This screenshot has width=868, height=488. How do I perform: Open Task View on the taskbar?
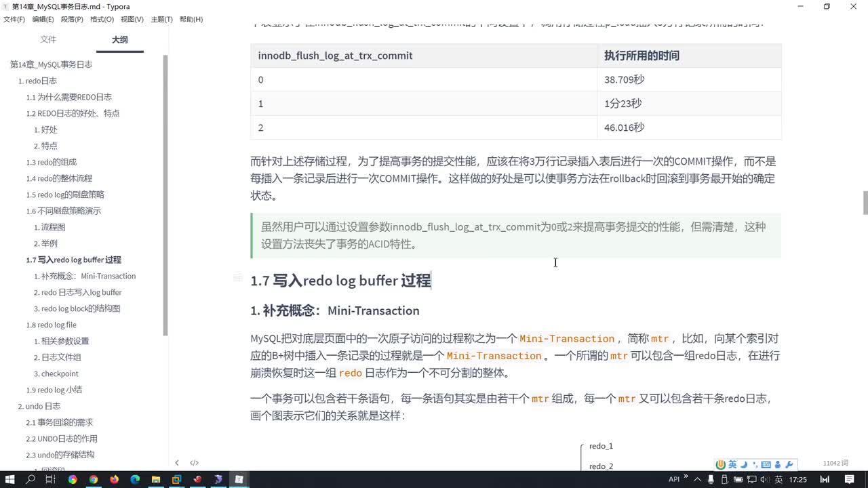pyautogui.click(x=51, y=479)
